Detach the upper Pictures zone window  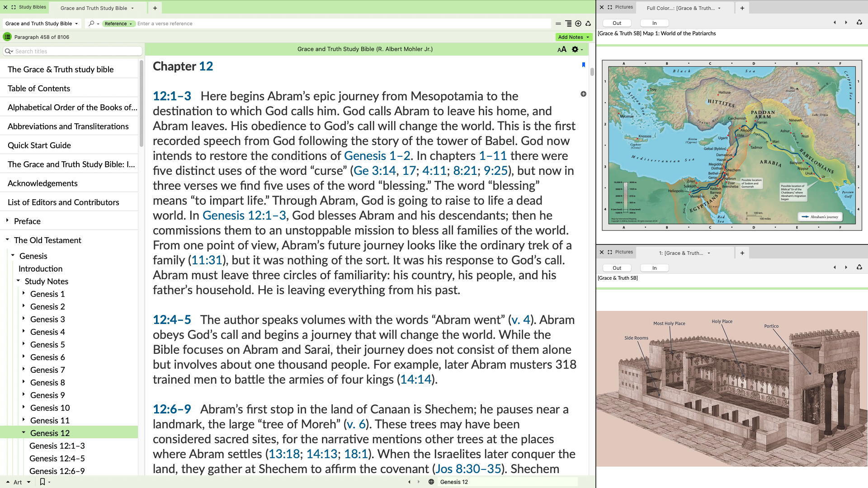click(610, 7)
